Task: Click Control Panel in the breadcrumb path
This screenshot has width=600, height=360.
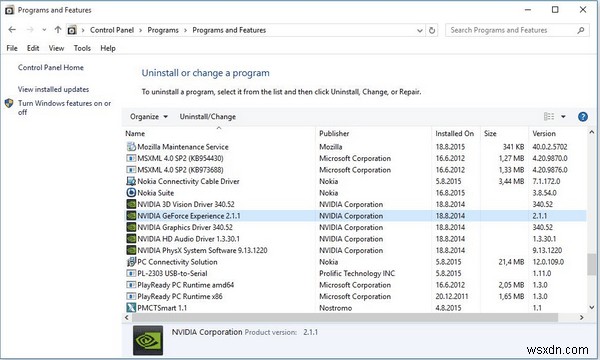Action: [112, 30]
